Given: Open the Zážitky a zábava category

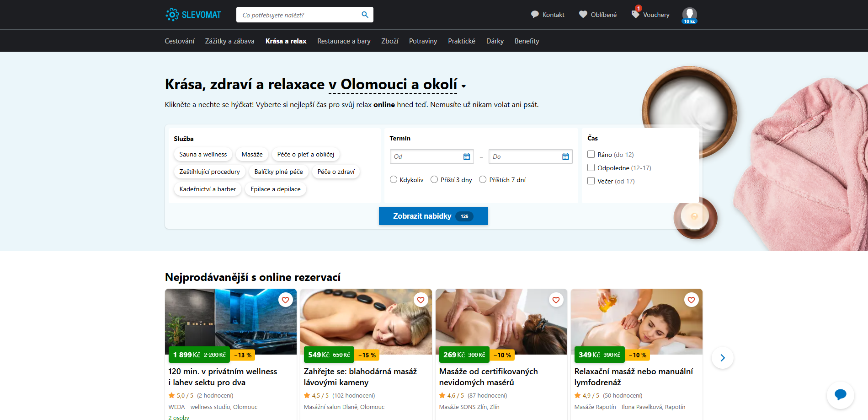Looking at the screenshot, I should tap(230, 41).
